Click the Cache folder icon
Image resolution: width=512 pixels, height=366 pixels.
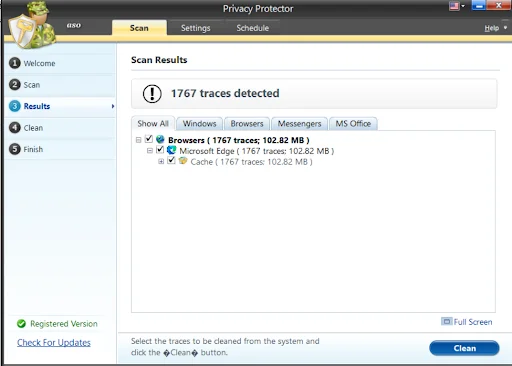183,161
